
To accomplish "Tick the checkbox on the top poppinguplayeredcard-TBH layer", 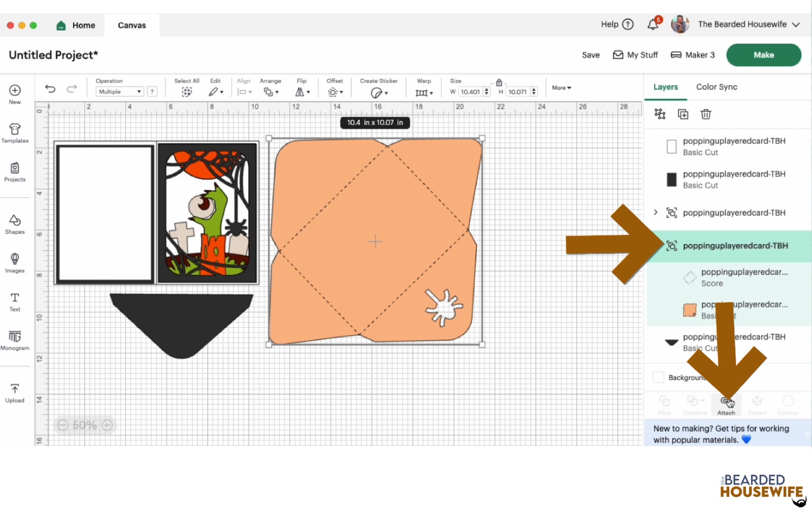I will click(671, 146).
